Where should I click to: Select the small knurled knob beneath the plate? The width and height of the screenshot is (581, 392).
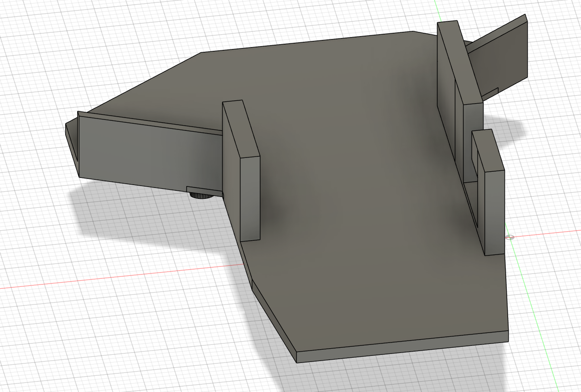[x=200, y=196]
